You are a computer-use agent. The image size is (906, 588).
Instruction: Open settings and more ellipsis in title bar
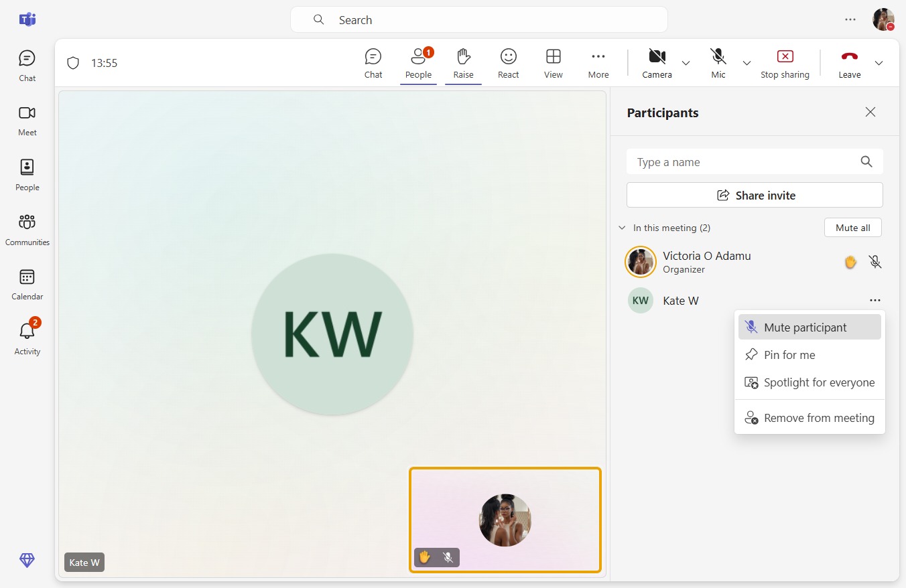click(850, 19)
